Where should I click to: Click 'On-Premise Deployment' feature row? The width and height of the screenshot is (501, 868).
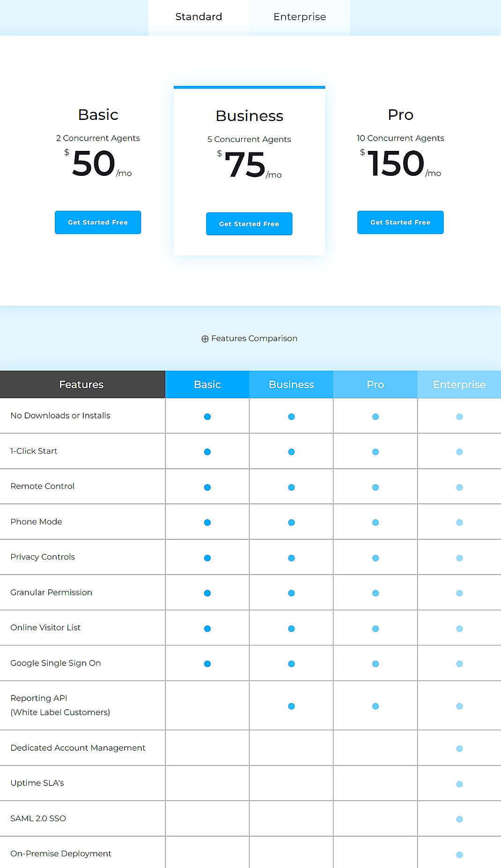[x=250, y=853]
